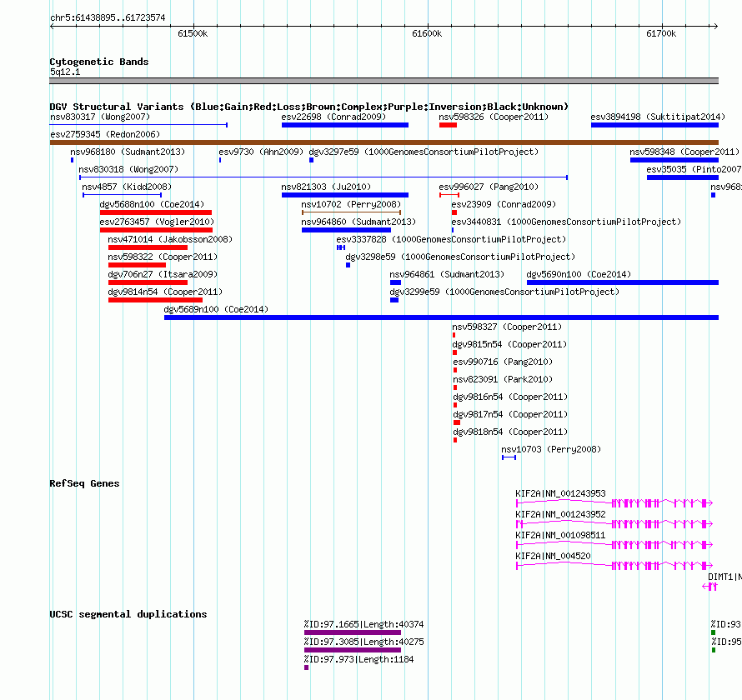742x700 pixels.
Task: Click the nsv830317 (Wong2007) label
Action: 100,117
